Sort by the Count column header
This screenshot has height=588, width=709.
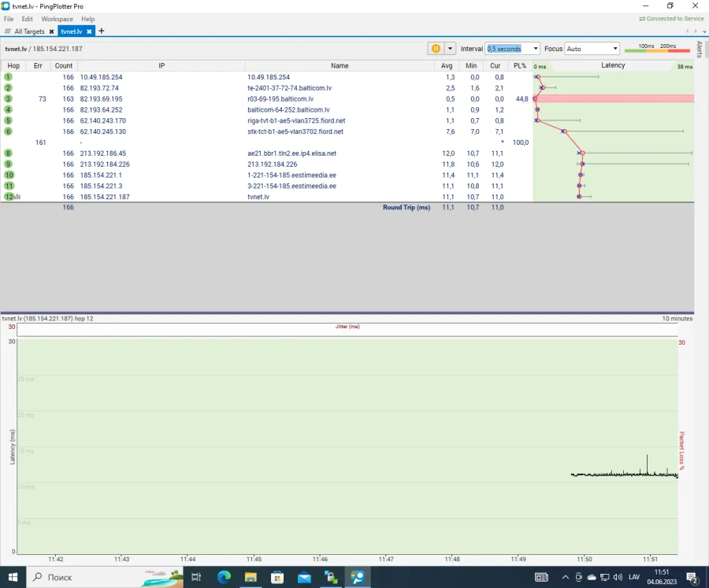point(63,65)
